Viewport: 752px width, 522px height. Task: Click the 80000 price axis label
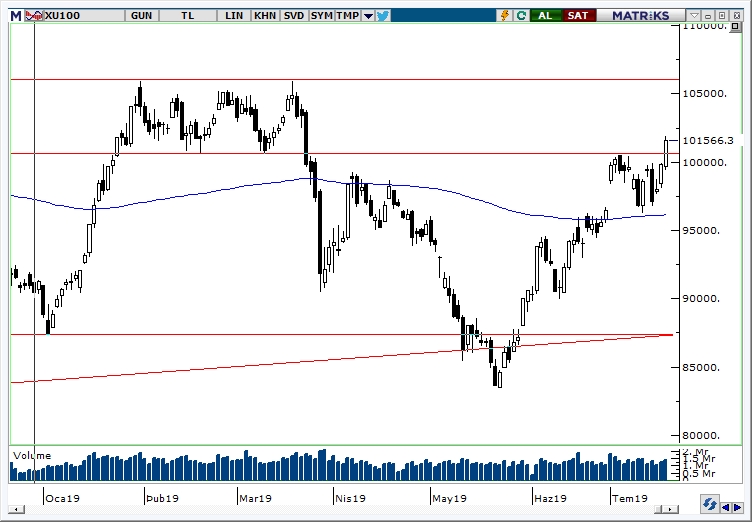click(701, 436)
